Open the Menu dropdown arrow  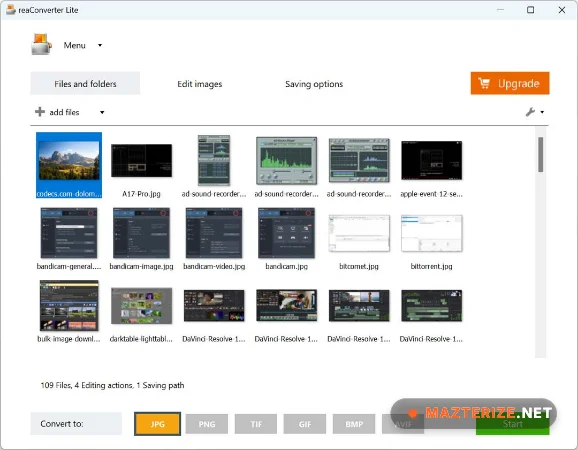(x=100, y=45)
